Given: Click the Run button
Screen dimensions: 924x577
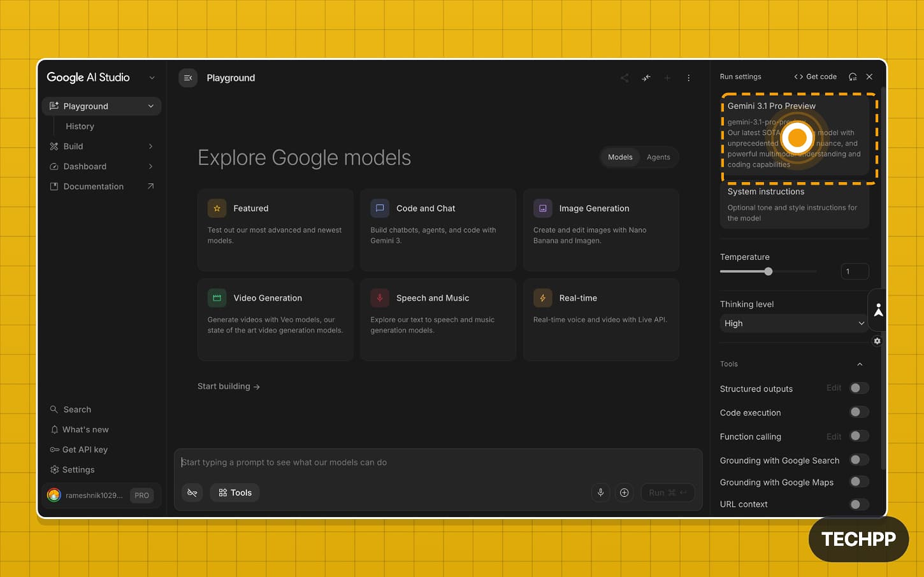Looking at the screenshot, I should (667, 492).
